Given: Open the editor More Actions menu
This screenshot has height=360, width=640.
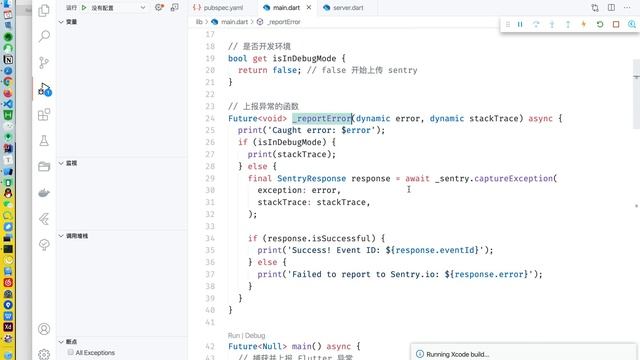Looking at the screenshot, I should [627, 7].
